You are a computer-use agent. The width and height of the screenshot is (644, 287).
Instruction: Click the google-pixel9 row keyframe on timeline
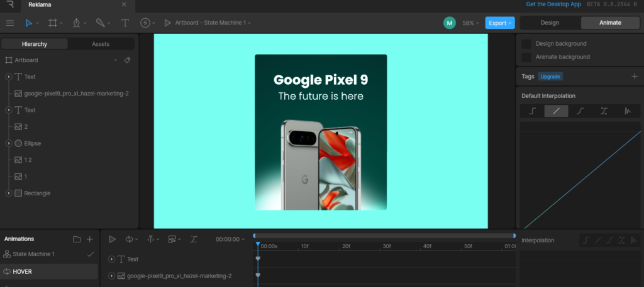[x=258, y=275]
